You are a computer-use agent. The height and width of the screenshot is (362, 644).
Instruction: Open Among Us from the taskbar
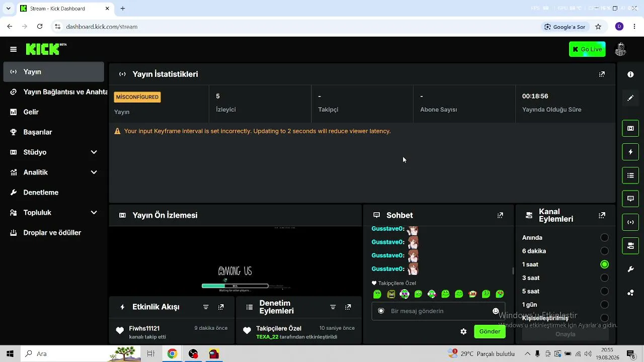(214, 354)
